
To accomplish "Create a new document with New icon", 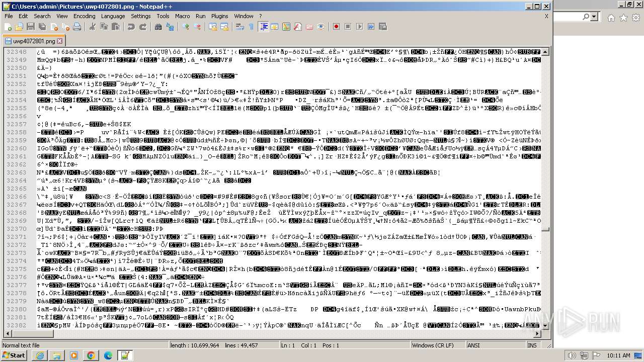I will [9, 27].
